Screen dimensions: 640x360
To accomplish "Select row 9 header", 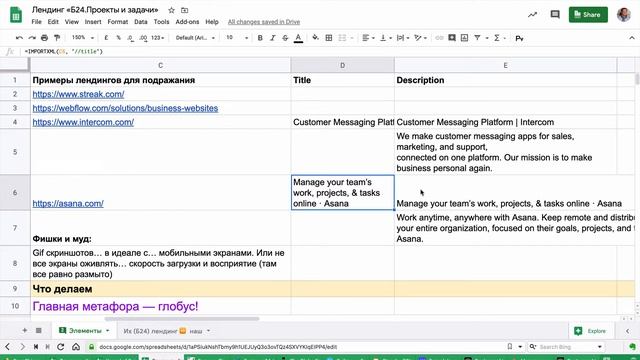I will 15,289.
